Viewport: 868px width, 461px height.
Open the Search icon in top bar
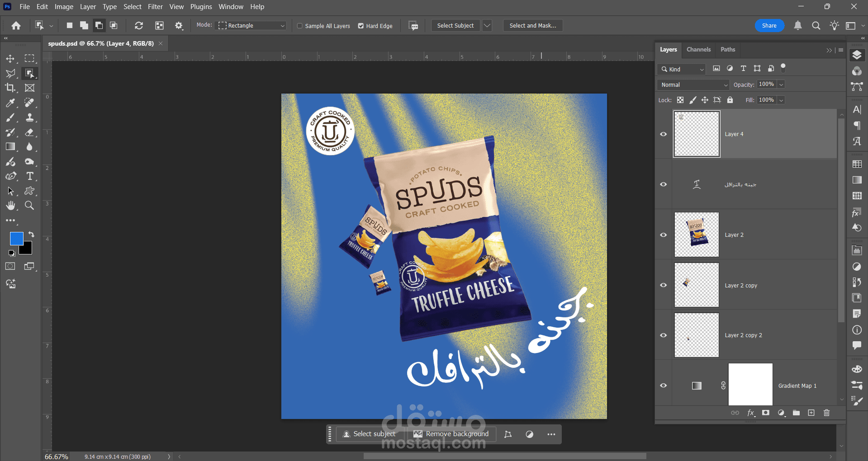tap(816, 26)
